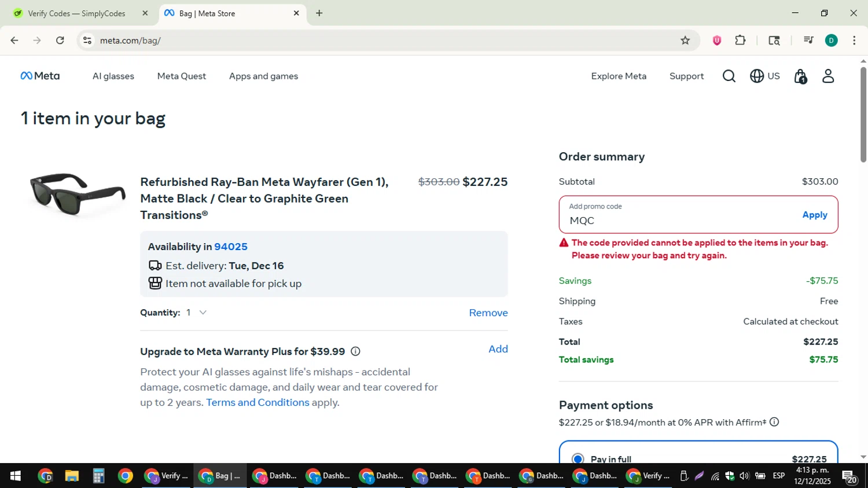Open the Extensions puzzle icon
The image size is (868, 488).
pyautogui.click(x=740, y=41)
